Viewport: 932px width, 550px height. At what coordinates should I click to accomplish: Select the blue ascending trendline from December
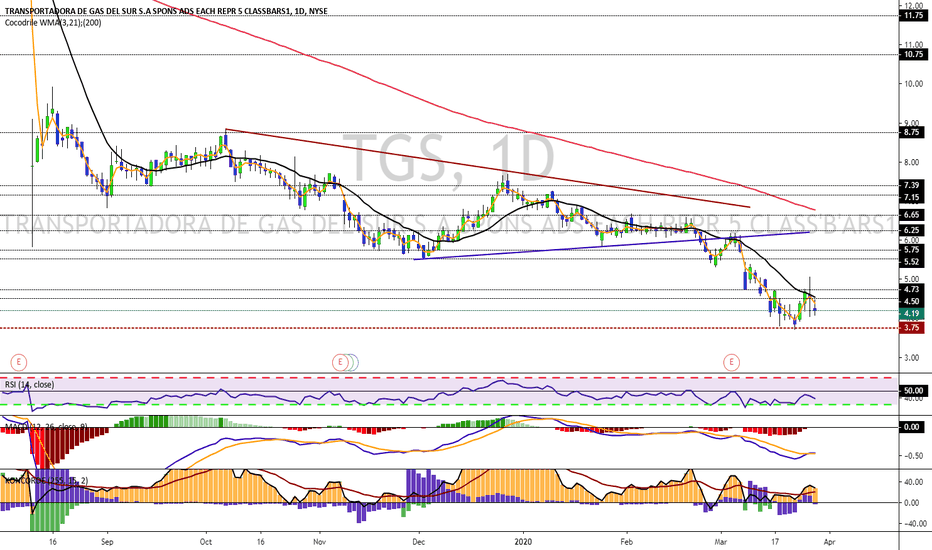point(612,246)
